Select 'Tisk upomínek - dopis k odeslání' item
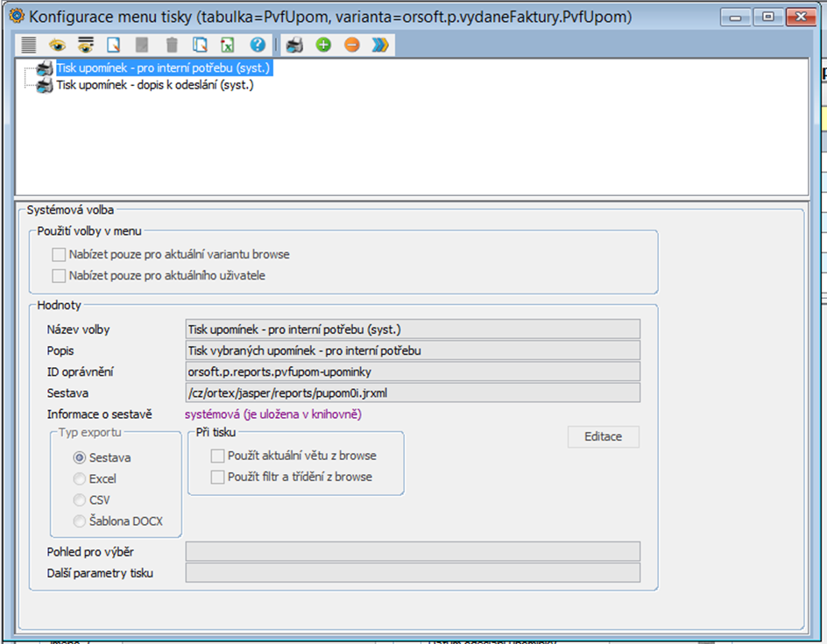Image resolution: width=827 pixels, height=644 pixels. (x=154, y=85)
